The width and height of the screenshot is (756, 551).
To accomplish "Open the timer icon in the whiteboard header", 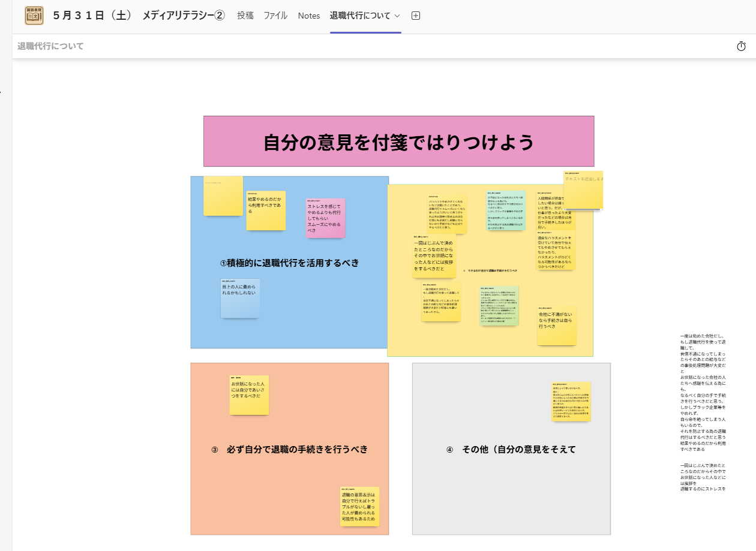I will 741,46.
